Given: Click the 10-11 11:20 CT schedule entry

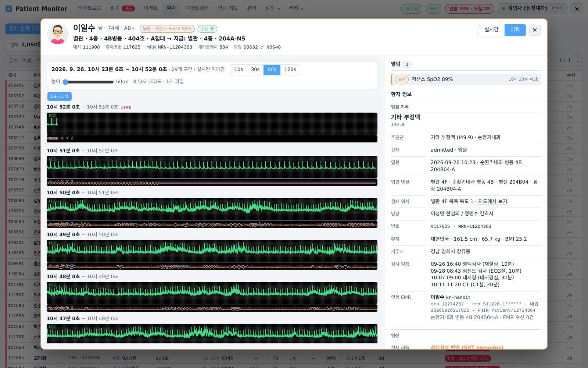Looking at the screenshot, I should [x=465, y=284].
